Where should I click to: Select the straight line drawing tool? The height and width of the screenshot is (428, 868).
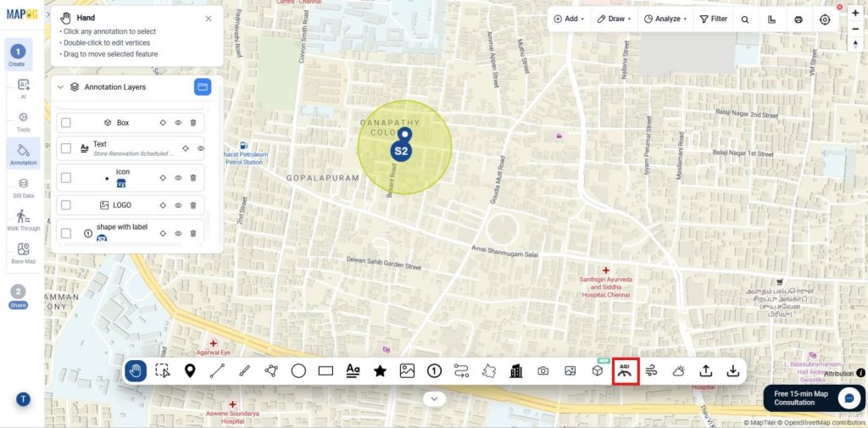217,371
